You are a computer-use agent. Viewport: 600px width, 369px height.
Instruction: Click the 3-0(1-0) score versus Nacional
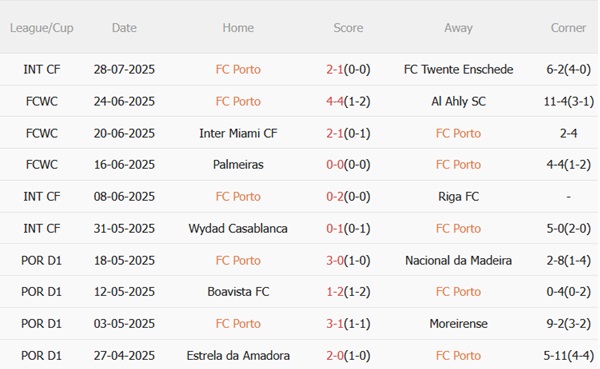click(348, 261)
